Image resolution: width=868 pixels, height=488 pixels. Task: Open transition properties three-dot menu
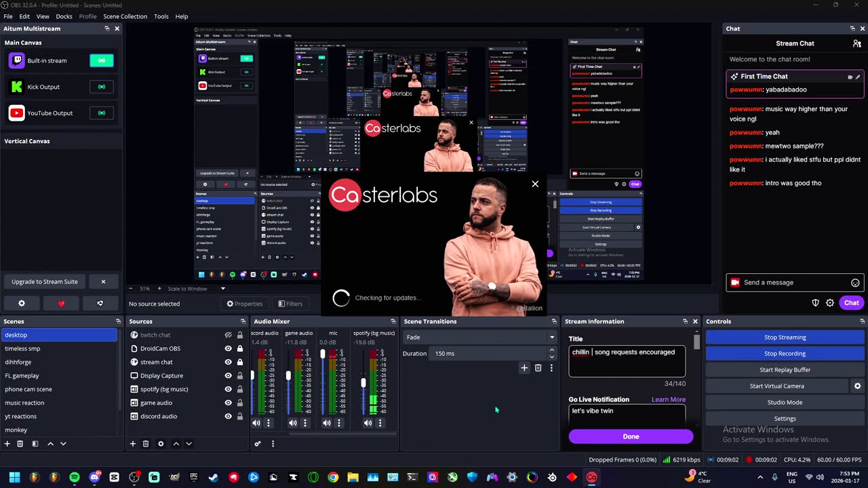click(551, 368)
